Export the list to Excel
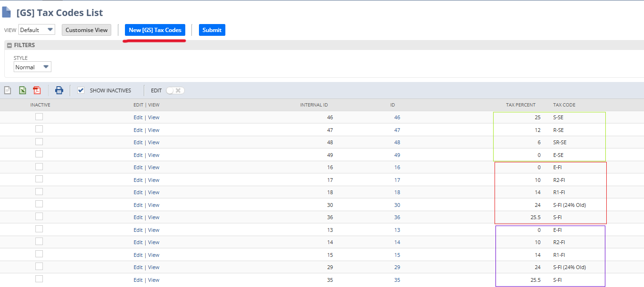This screenshot has height=287, width=644. point(22,90)
